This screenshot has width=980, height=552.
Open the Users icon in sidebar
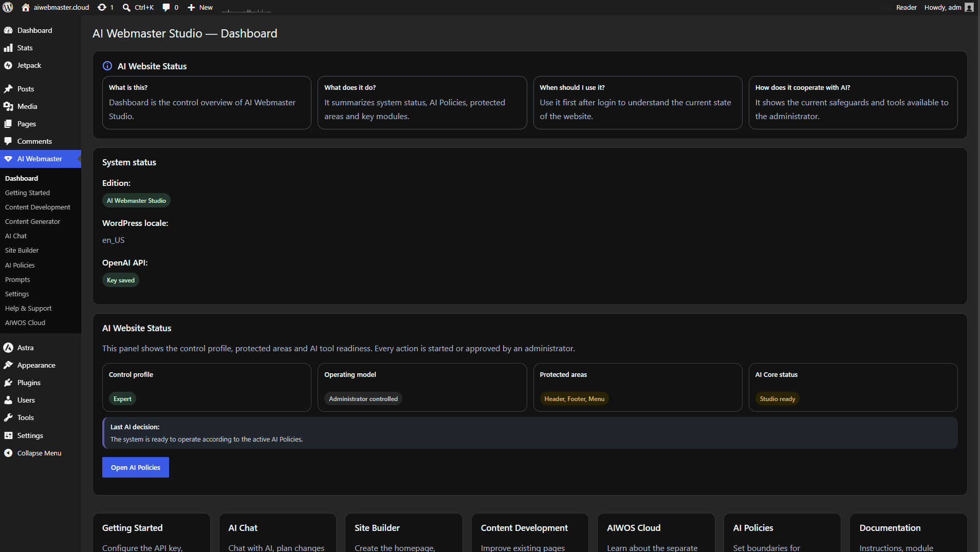coord(8,400)
